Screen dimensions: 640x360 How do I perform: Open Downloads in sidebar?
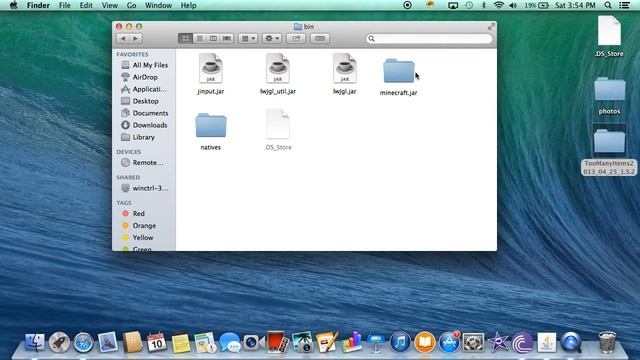tap(144, 125)
